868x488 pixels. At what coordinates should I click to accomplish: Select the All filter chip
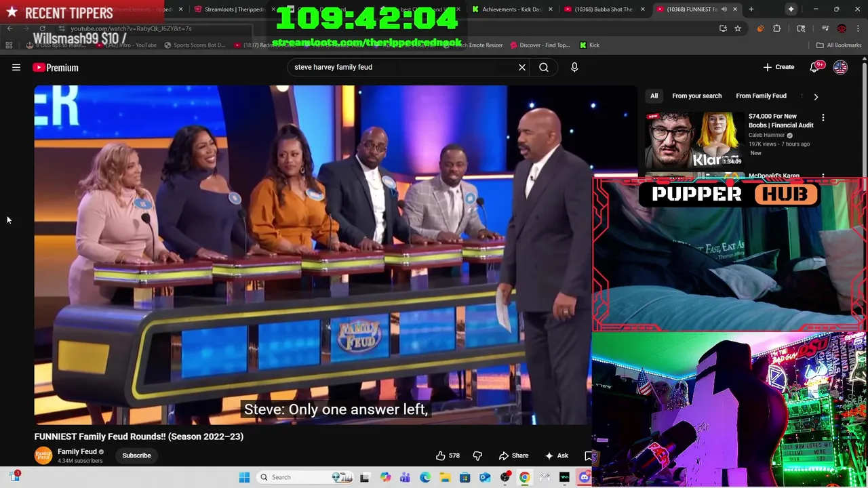654,96
